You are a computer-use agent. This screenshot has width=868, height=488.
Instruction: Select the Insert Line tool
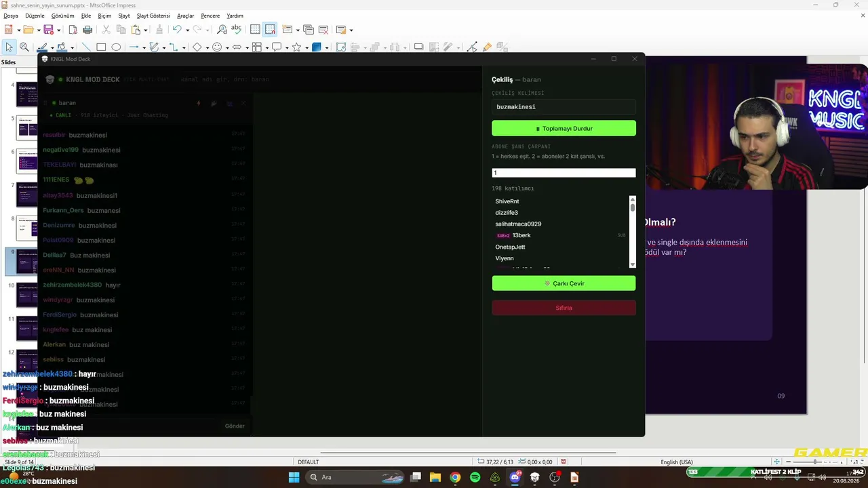click(x=85, y=47)
